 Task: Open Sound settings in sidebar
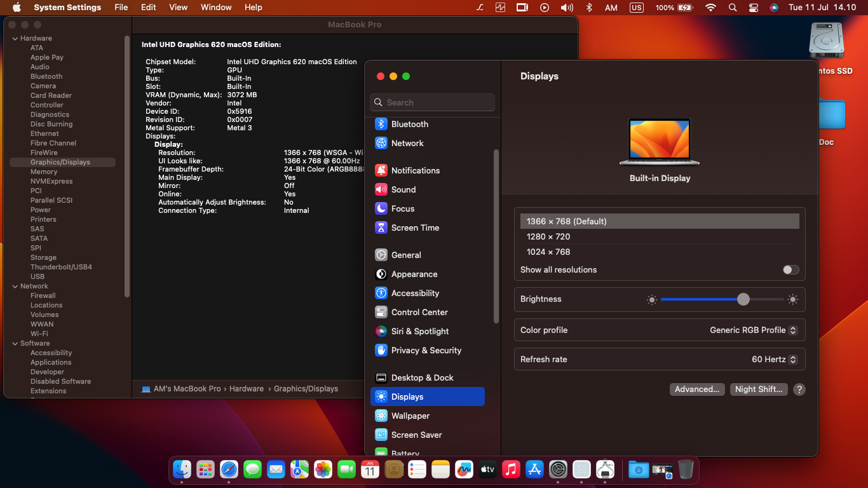coord(403,189)
